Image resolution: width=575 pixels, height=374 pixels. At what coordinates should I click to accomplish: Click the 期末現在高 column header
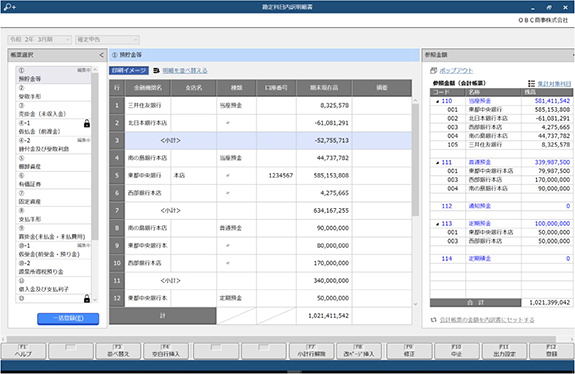pyautogui.click(x=324, y=88)
